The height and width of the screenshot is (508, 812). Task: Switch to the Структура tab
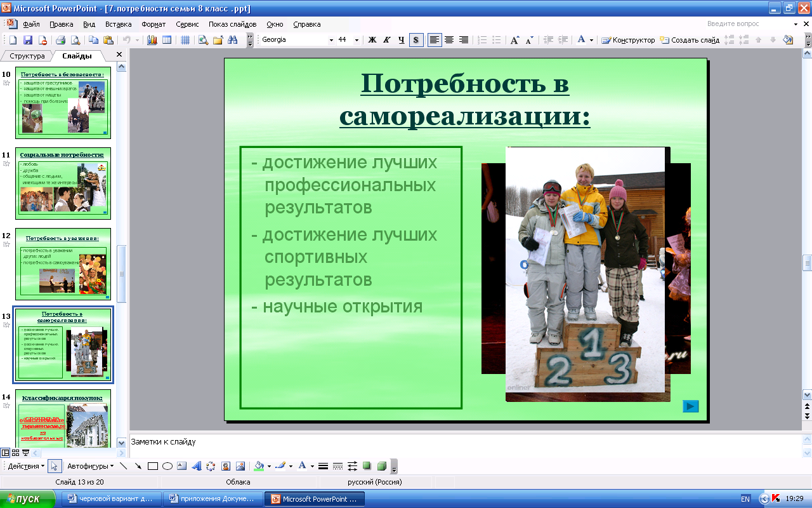click(27, 56)
